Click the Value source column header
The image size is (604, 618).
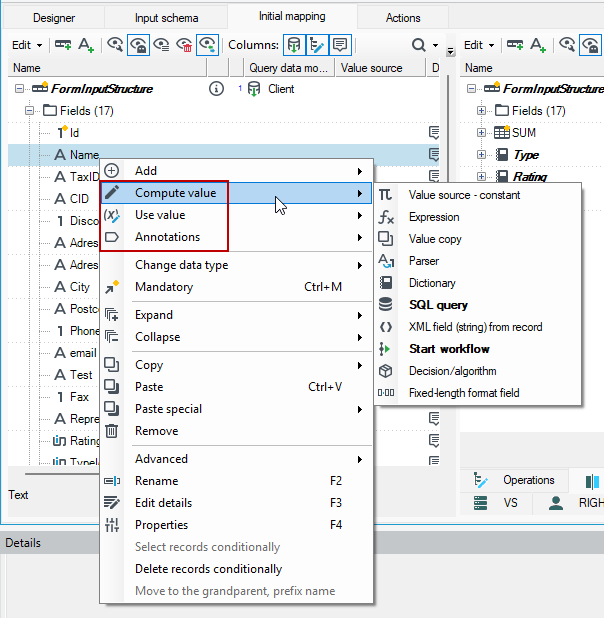coord(380,68)
